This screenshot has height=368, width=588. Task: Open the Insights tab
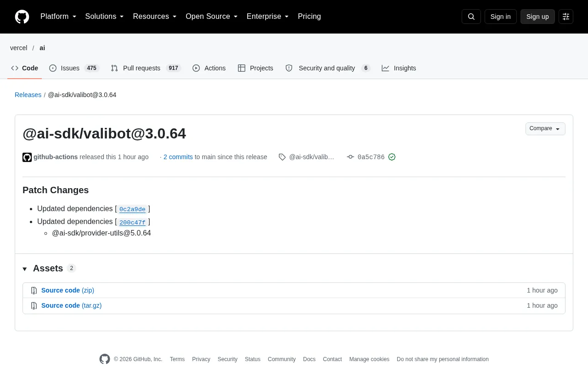point(399,68)
